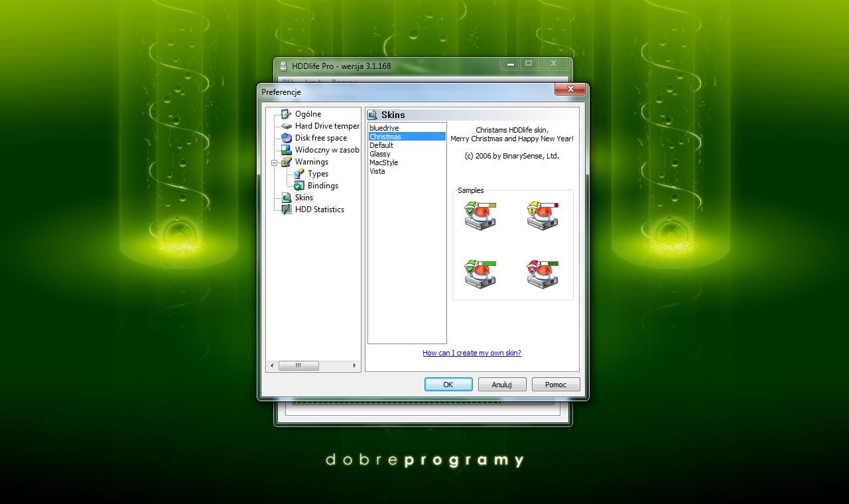Open the Ogólne preferences page
The image size is (849, 504).
tap(308, 114)
